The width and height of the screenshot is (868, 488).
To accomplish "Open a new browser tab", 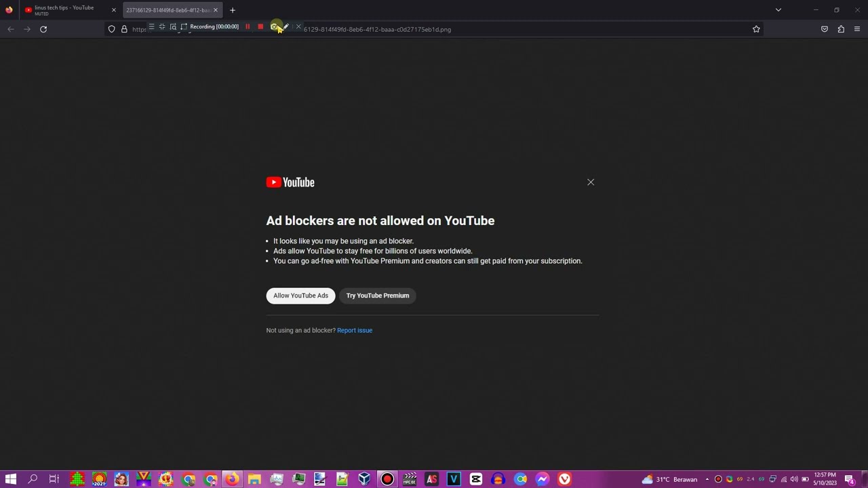I will coord(233,10).
